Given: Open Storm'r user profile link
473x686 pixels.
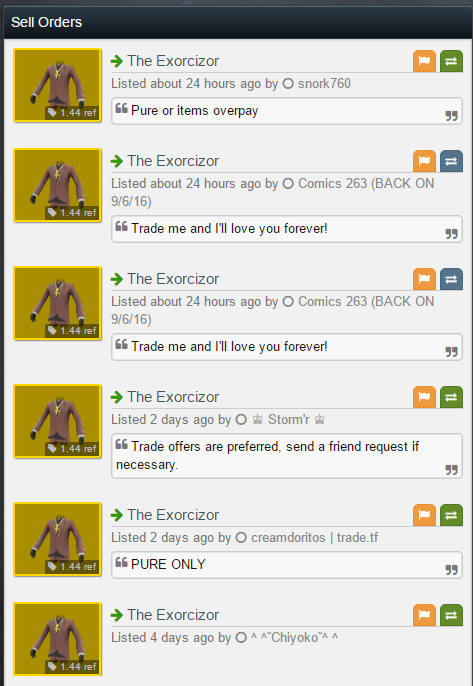Looking at the screenshot, I should pyautogui.click(x=288, y=420).
